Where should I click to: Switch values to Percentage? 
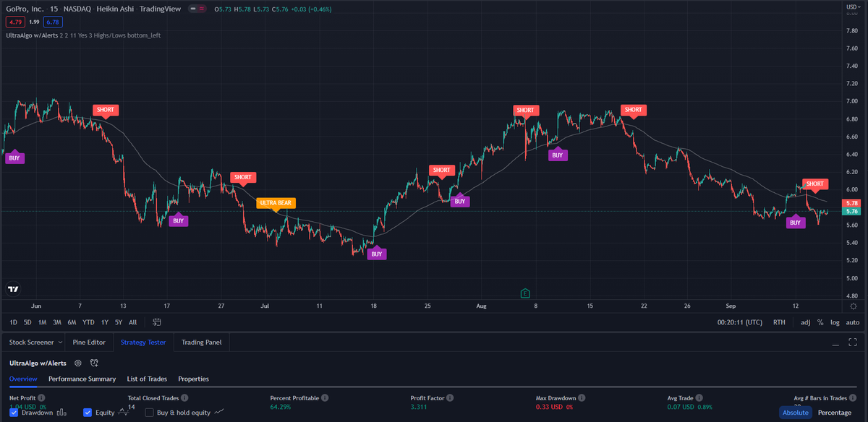pyautogui.click(x=834, y=413)
